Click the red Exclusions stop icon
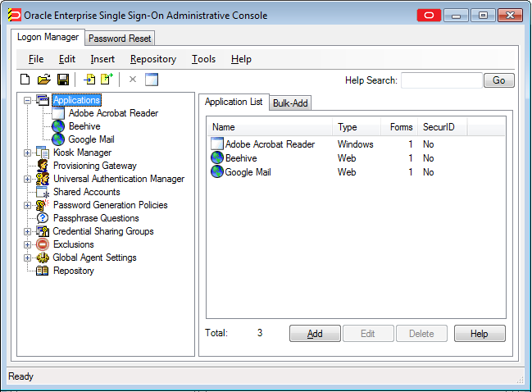532x392 pixels. coord(43,244)
